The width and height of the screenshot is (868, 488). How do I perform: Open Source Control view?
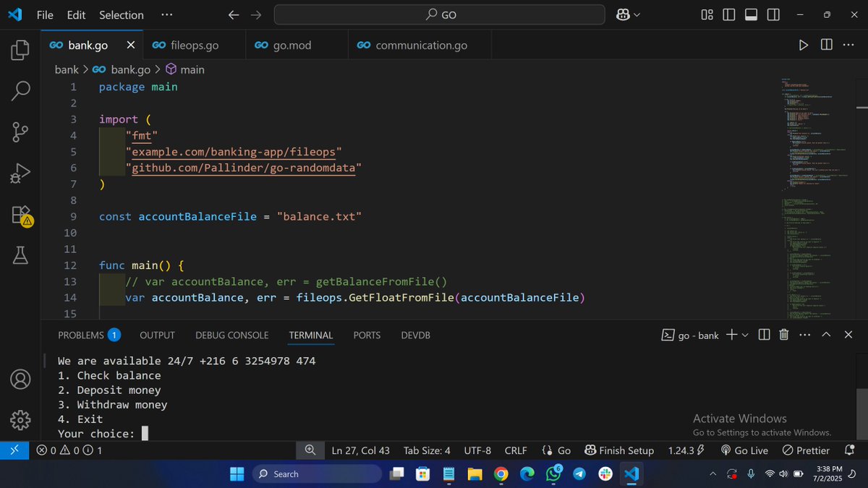(x=20, y=132)
